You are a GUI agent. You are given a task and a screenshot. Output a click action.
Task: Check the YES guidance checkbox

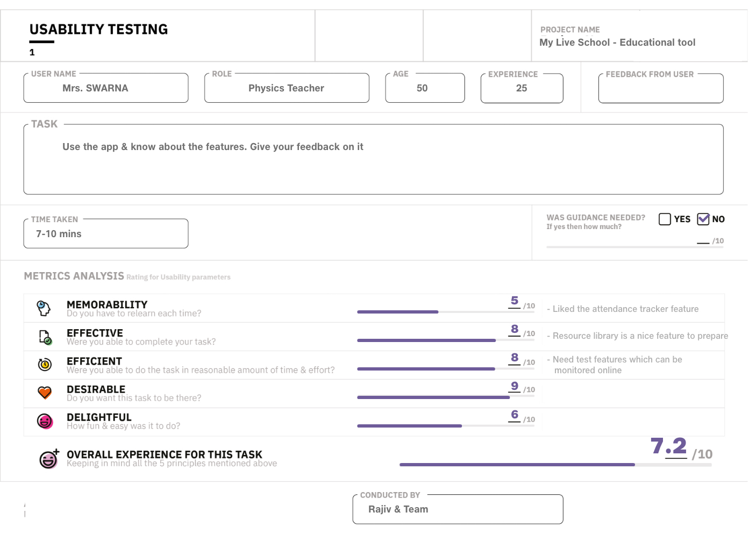tap(665, 219)
